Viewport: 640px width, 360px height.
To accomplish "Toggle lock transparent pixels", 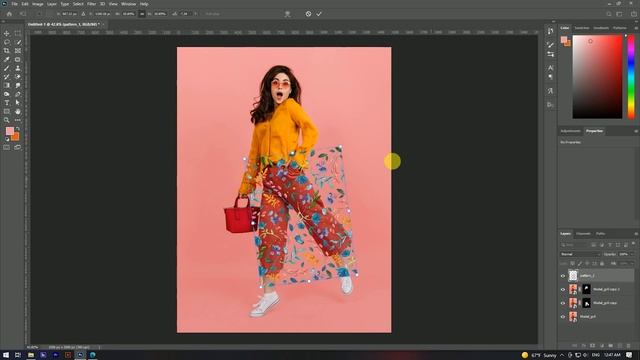I will (572, 264).
